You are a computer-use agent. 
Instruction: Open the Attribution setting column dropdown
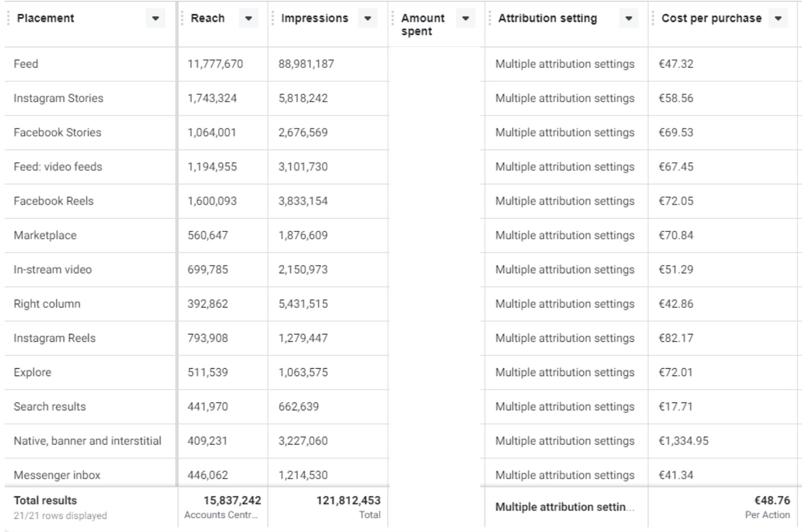click(629, 19)
